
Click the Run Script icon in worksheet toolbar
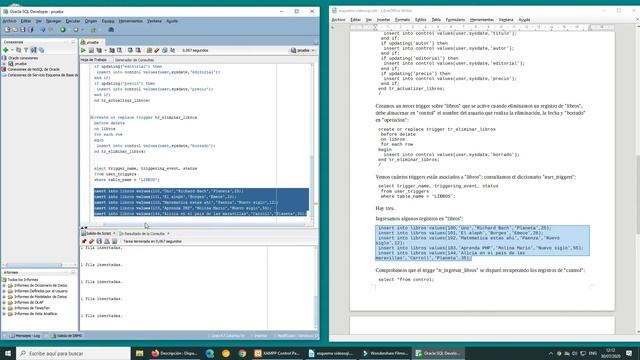91,50
